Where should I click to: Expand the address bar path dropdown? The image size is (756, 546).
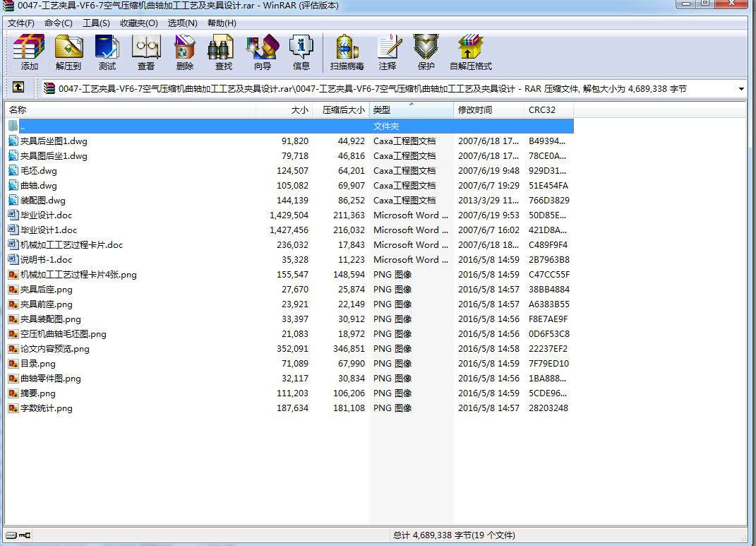tap(741, 89)
